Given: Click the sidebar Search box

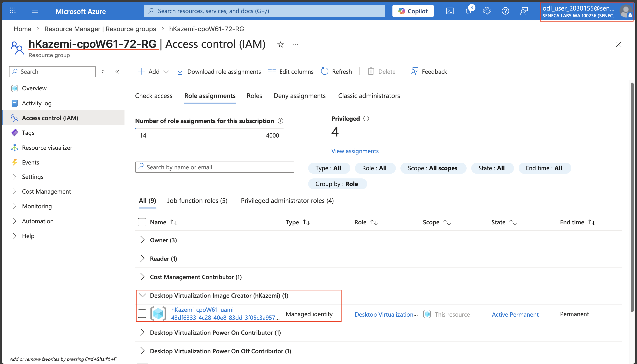Looking at the screenshot, I should pos(52,72).
